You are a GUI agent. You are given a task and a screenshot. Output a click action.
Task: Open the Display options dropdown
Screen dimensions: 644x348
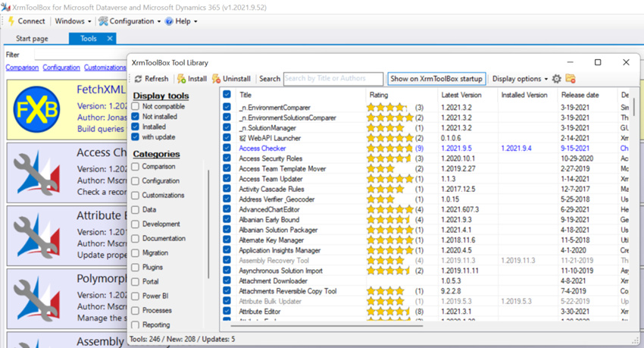click(520, 79)
